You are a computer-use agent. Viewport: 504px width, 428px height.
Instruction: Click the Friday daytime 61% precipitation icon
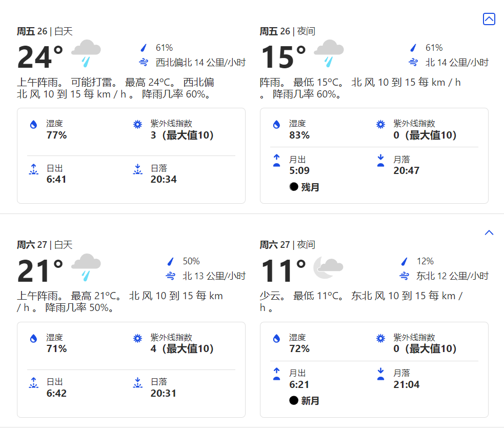(x=144, y=48)
